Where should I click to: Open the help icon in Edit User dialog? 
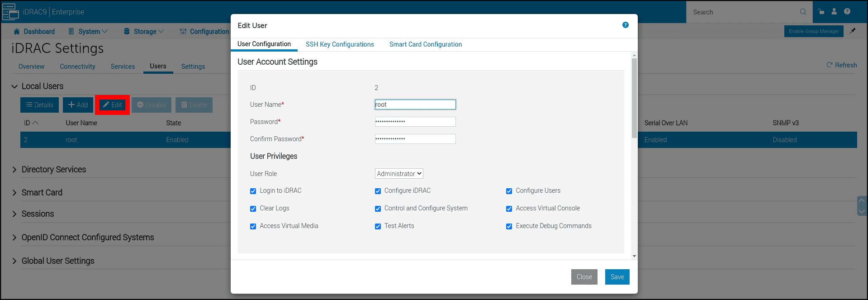(625, 25)
